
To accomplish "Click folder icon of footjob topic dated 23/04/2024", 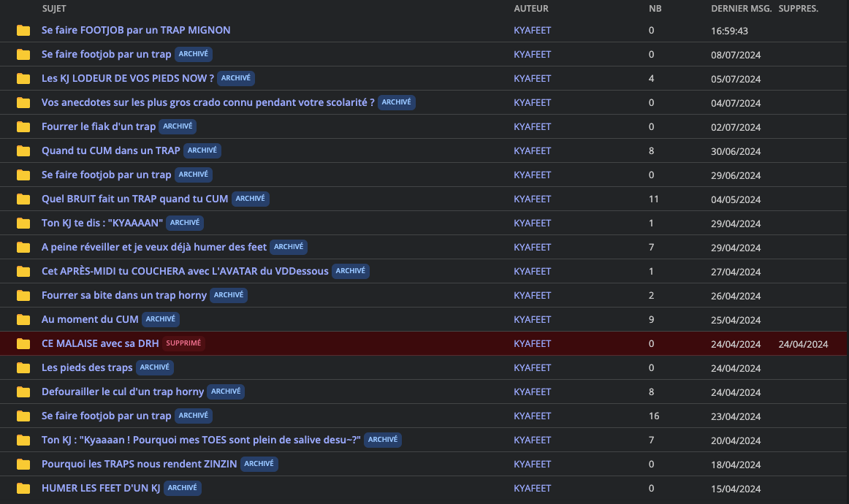I will (x=23, y=416).
